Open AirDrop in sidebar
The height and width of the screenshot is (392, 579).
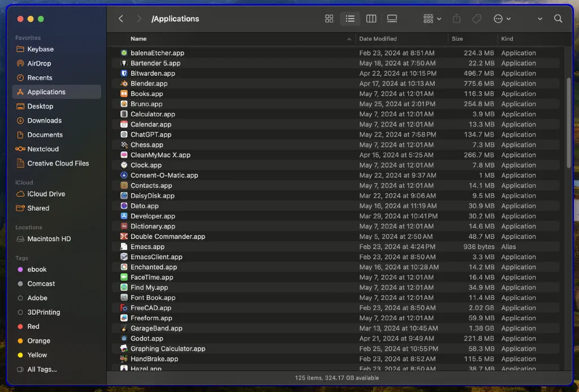pos(57,63)
